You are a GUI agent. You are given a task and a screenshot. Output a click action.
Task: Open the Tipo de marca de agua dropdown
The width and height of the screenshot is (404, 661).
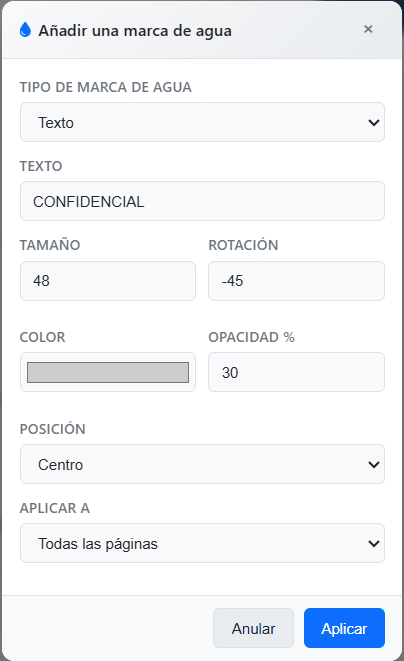pos(202,122)
